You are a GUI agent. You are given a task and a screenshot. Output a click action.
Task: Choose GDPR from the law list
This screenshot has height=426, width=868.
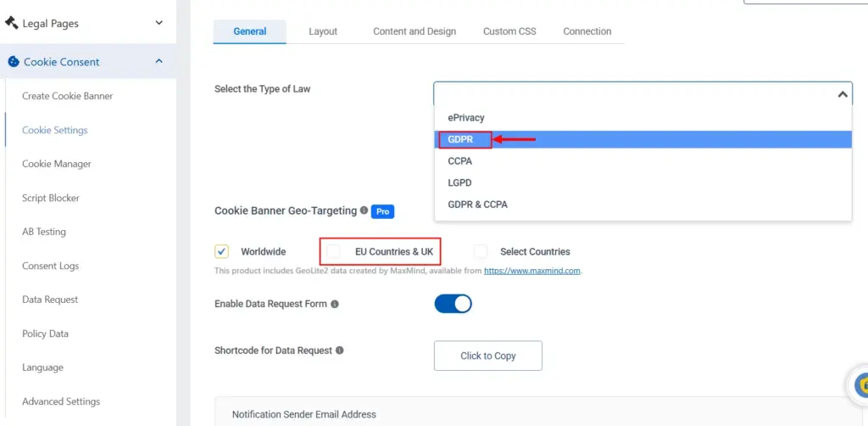(643, 140)
